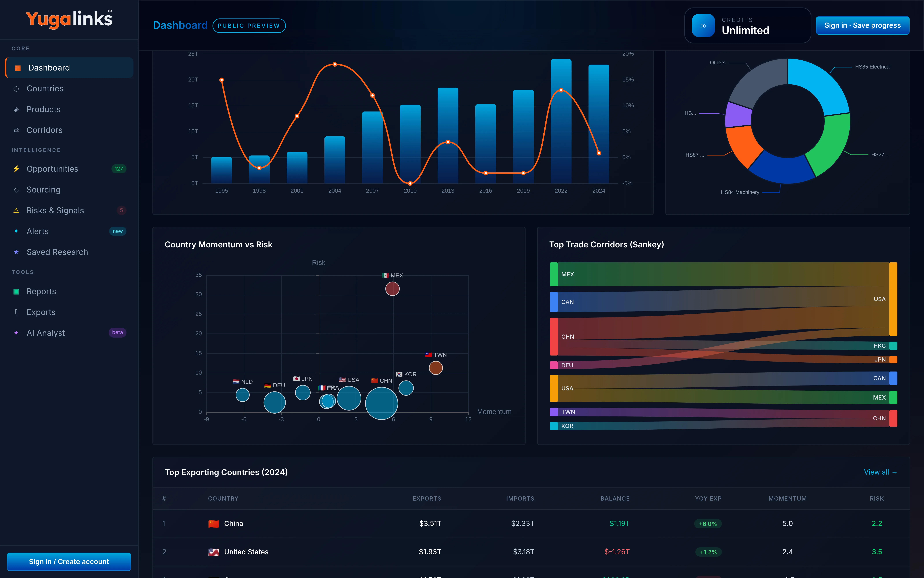The width and height of the screenshot is (924, 578).
Task: Open the Countries page
Action: (x=69, y=89)
